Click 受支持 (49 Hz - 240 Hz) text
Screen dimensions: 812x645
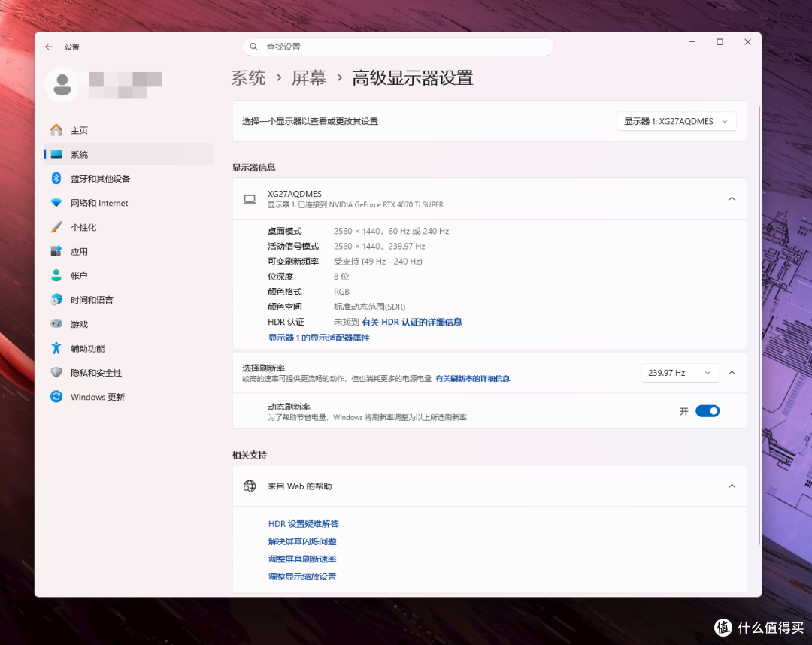click(378, 261)
